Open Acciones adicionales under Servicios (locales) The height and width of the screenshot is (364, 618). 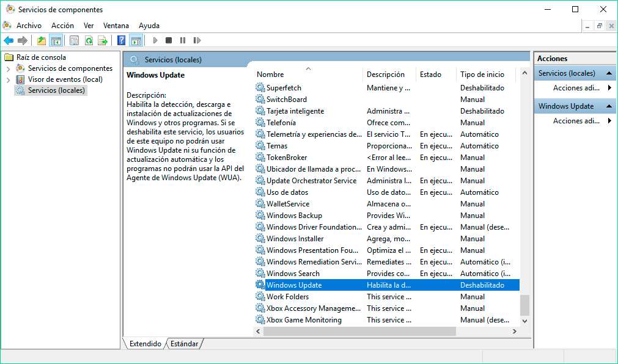(x=576, y=88)
